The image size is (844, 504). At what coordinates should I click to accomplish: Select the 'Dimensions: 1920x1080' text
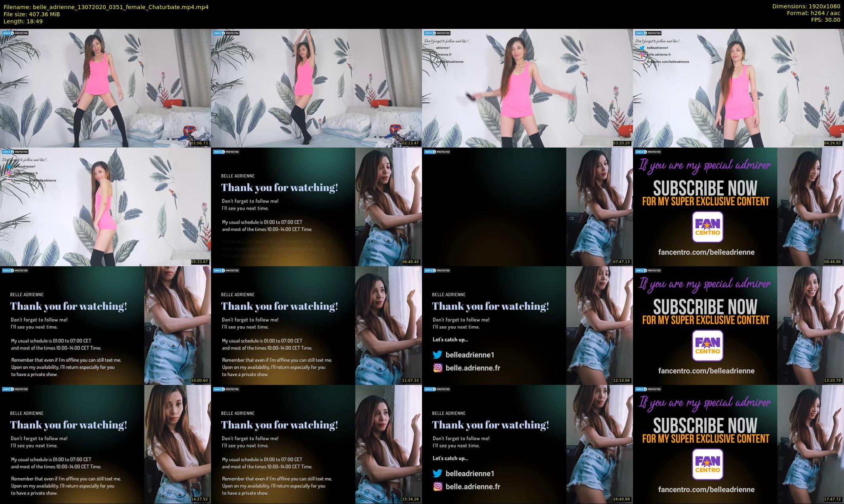click(806, 6)
